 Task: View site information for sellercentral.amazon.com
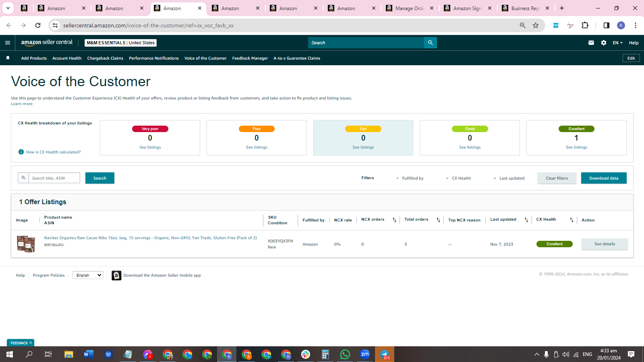(x=55, y=25)
